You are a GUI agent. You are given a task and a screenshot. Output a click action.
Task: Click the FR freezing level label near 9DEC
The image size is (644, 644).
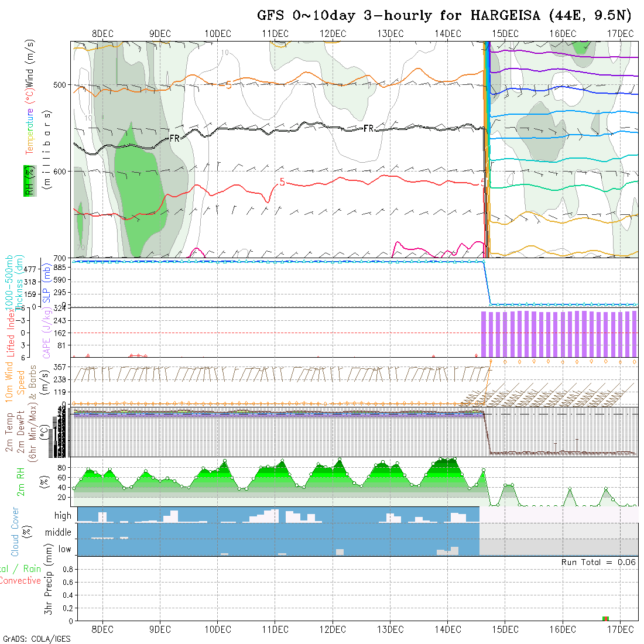click(x=174, y=139)
